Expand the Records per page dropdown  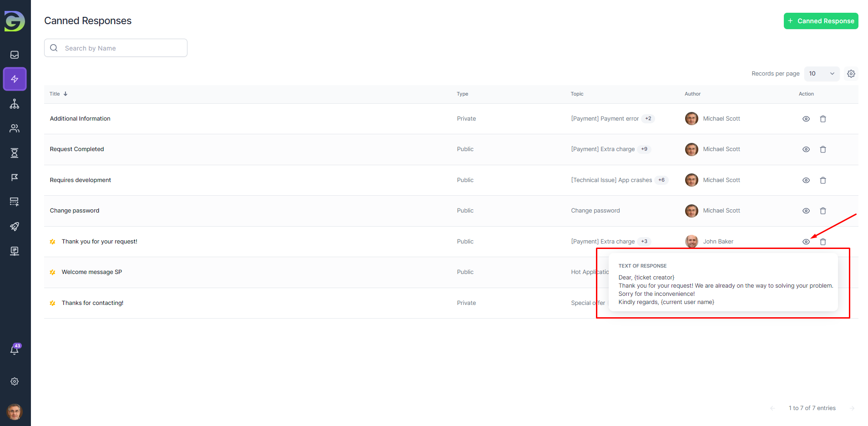point(822,74)
